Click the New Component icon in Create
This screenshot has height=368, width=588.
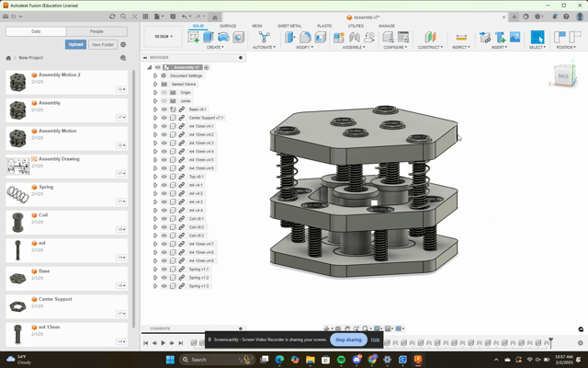point(195,37)
